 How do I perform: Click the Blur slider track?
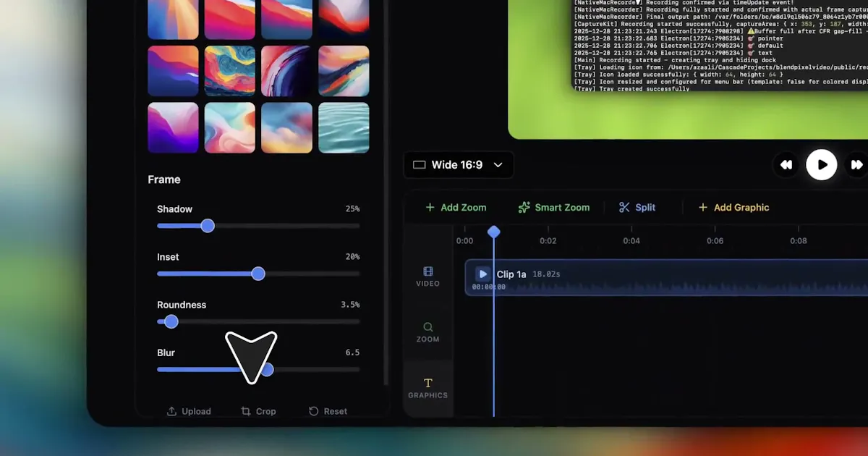258,369
